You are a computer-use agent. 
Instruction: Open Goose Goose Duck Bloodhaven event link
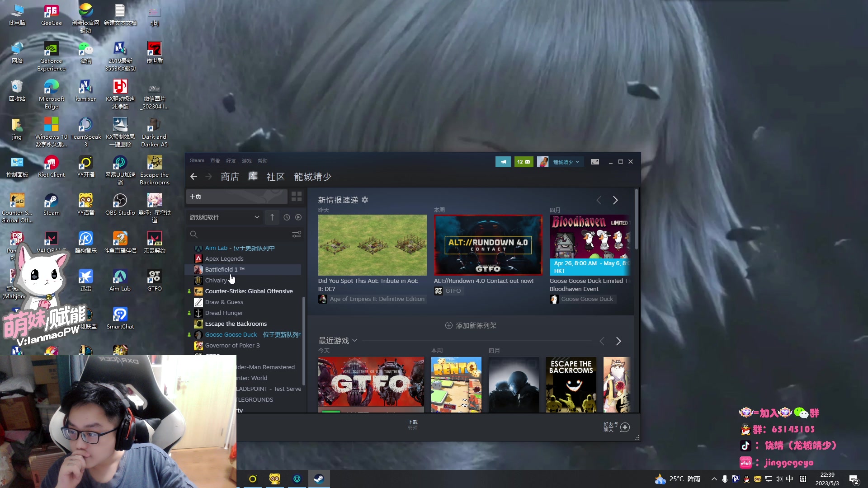tap(590, 285)
